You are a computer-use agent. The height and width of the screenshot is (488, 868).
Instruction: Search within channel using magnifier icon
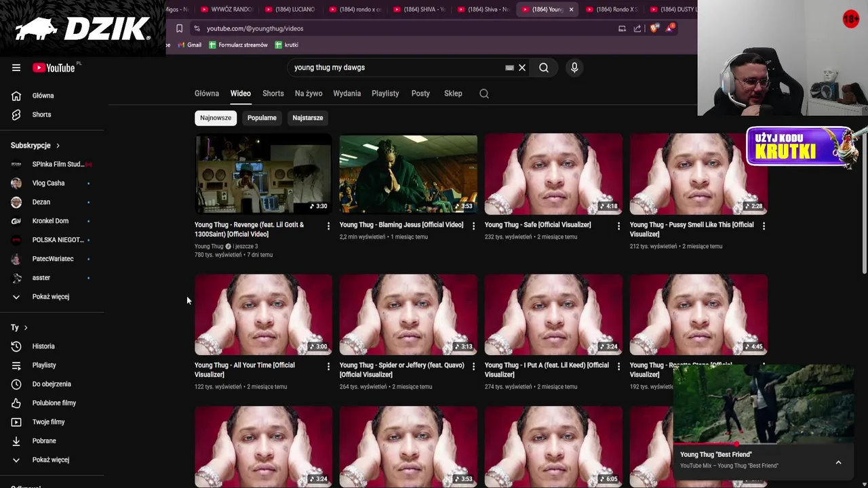click(484, 94)
